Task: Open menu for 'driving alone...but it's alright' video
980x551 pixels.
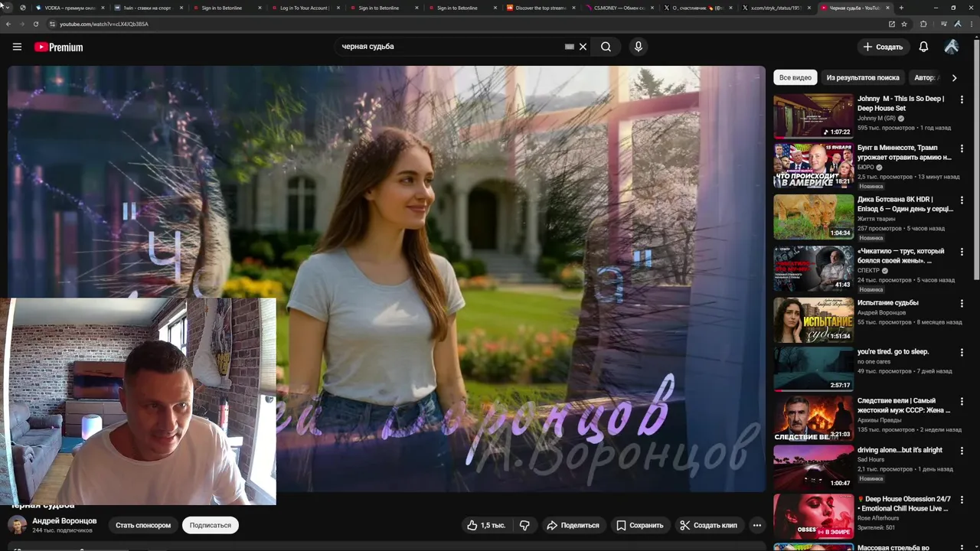Action: coord(962,450)
